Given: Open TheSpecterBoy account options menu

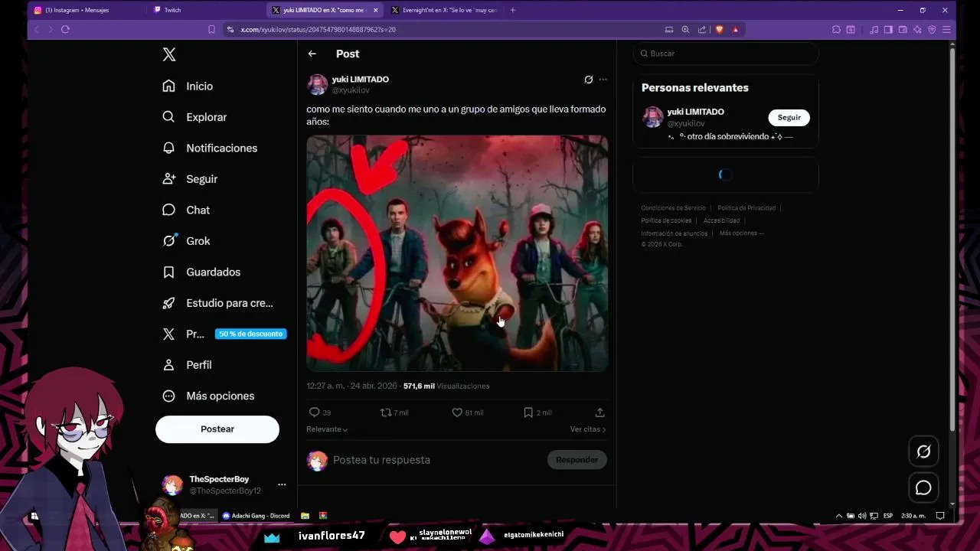Looking at the screenshot, I should [x=282, y=484].
